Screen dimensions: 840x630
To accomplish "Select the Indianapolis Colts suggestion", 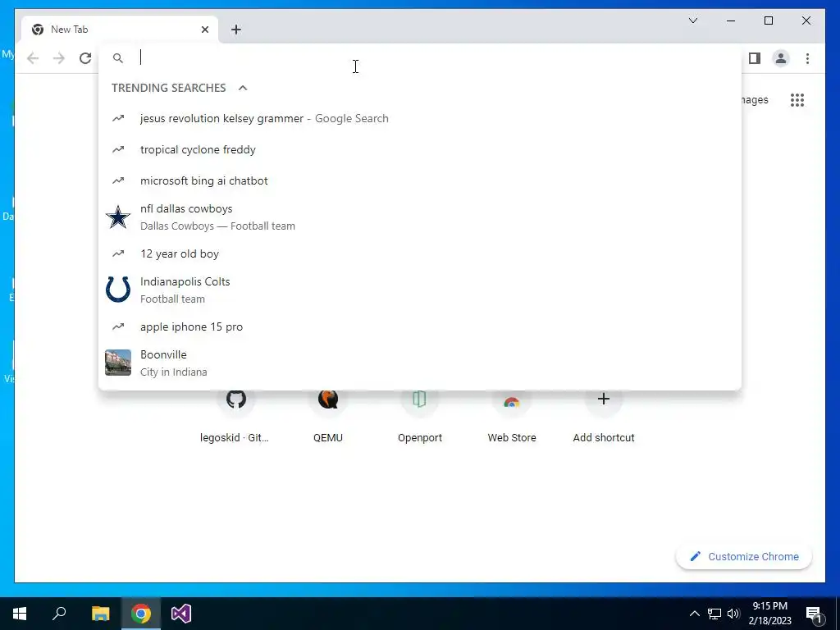I will pos(420,290).
